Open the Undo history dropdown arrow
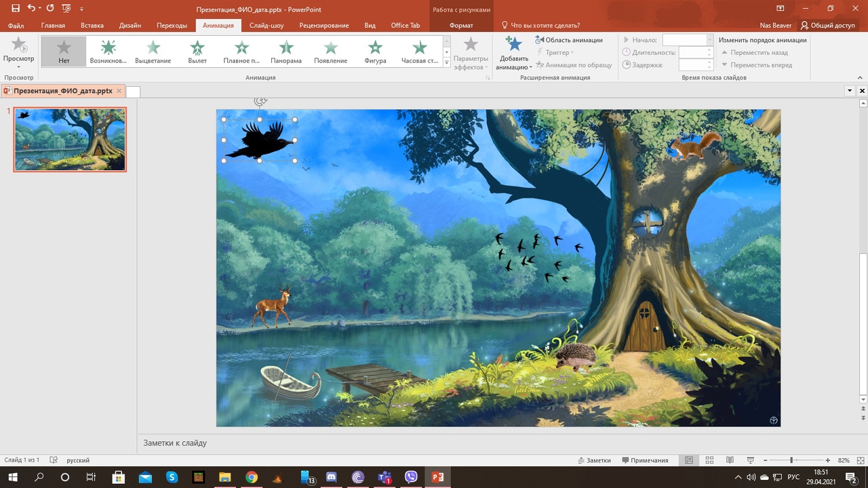 click(39, 9)
